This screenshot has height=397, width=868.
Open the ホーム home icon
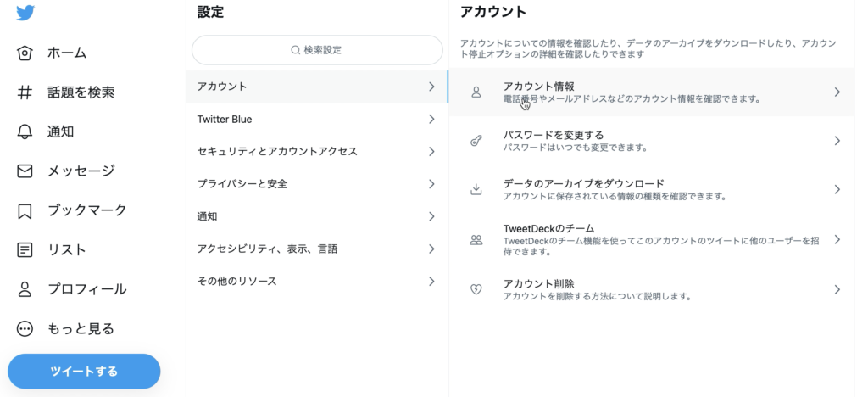[25, 53]
